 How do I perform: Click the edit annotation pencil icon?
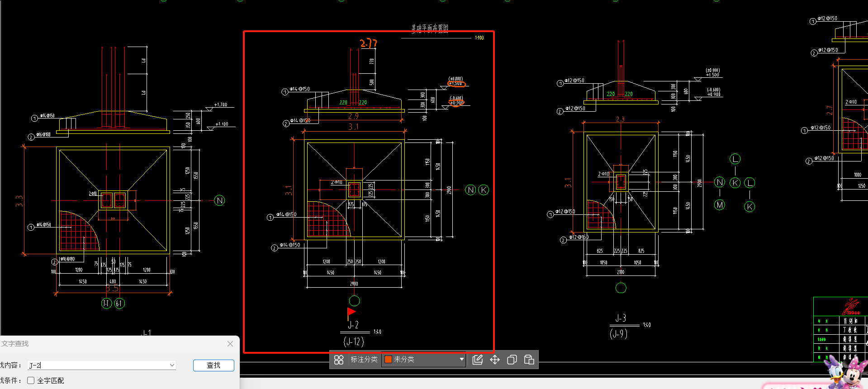(478, 360)
